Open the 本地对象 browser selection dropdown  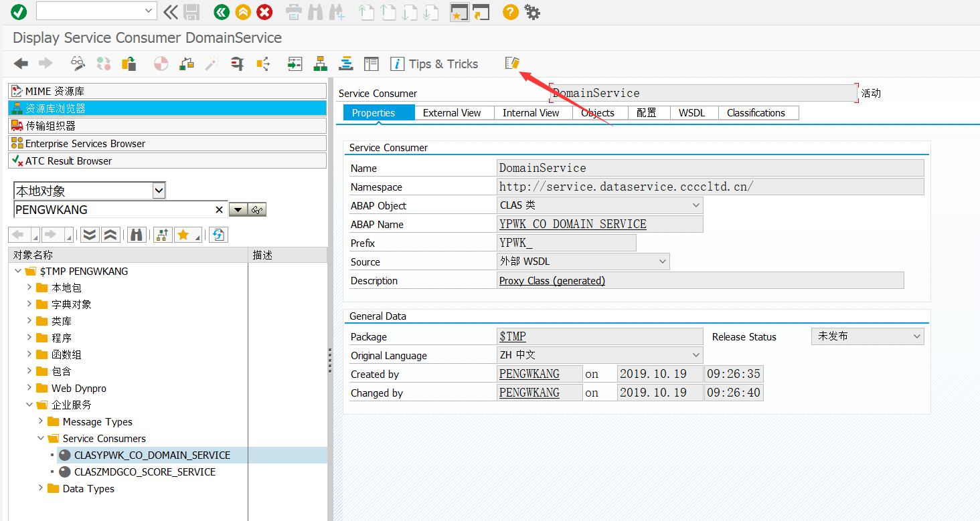pyautogui.click(x=158, y=190)
